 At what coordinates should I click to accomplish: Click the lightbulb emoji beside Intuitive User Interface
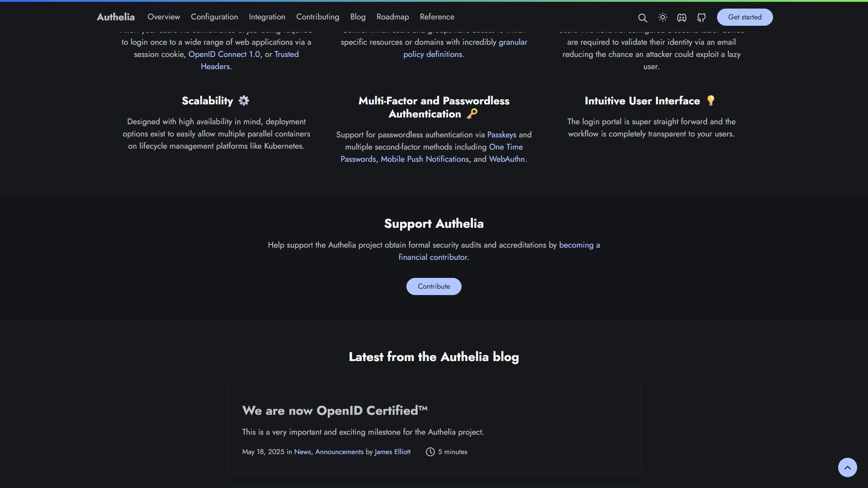tap(711, 100)
